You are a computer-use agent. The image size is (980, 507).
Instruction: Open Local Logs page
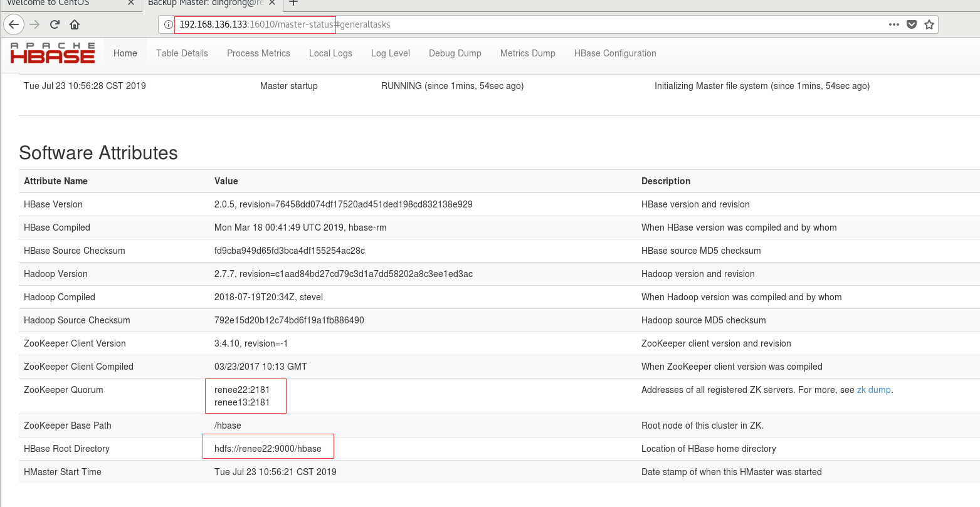[330, 53]
